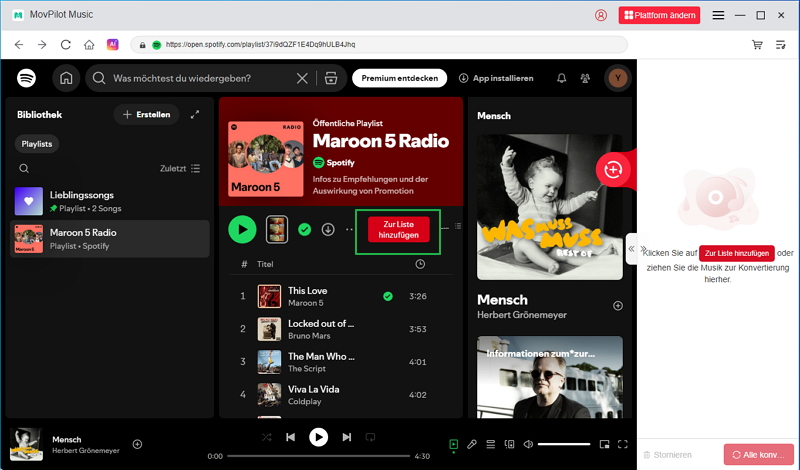
Task: Toggle shuffle playback
Action: tap(266, 437)
